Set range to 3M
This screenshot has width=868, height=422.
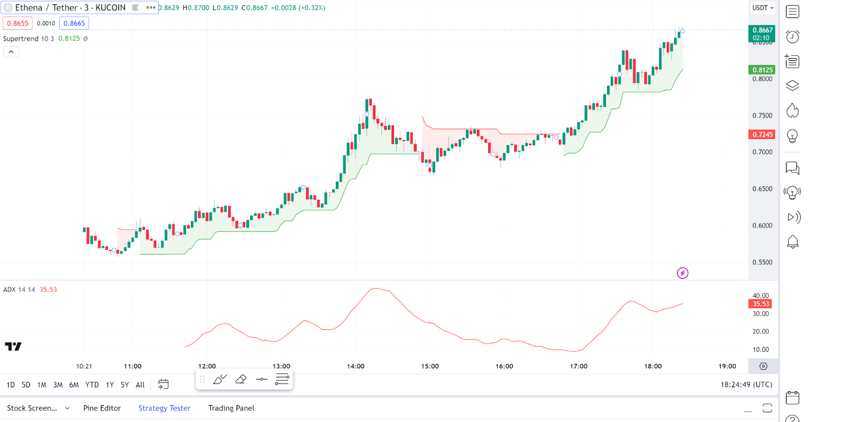click(58, 385)
